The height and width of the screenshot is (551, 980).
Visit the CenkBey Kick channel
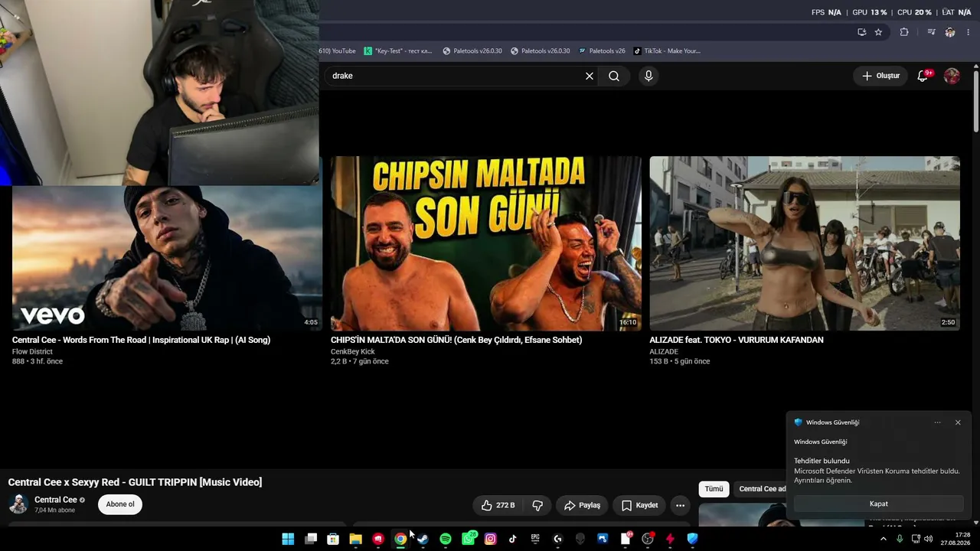click(x=353, y=352)
